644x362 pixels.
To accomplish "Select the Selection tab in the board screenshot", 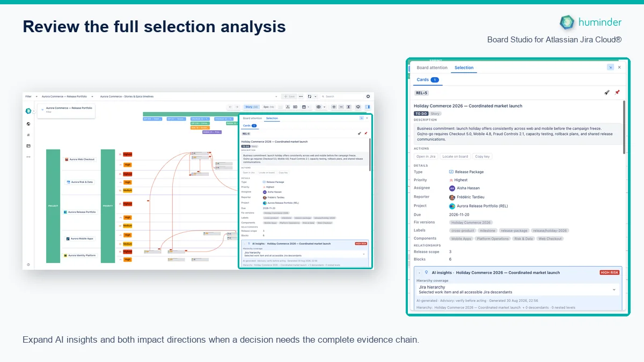I will pos(272,118).
